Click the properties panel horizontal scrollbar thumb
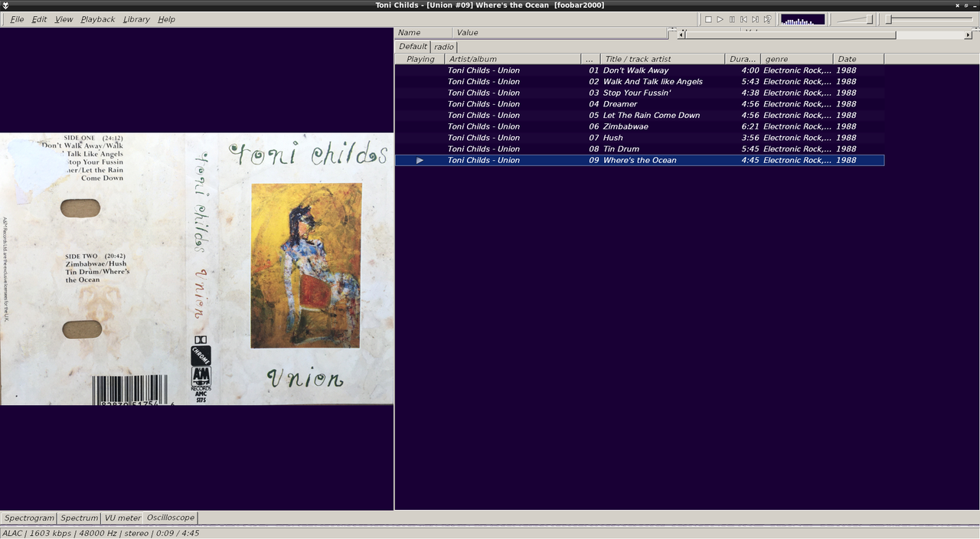The width and height of the screenshot is (980, 539). pos(791,34)
